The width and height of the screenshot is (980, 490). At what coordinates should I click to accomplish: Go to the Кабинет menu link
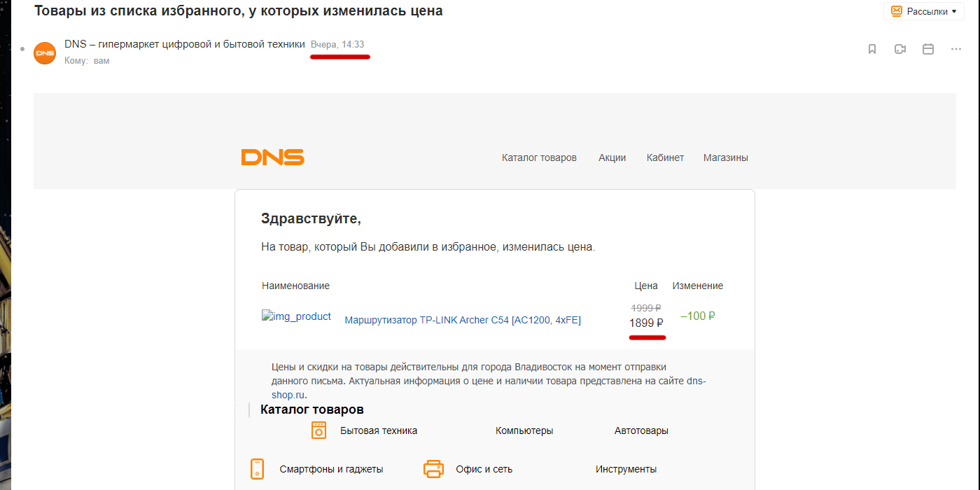(665, 157)
